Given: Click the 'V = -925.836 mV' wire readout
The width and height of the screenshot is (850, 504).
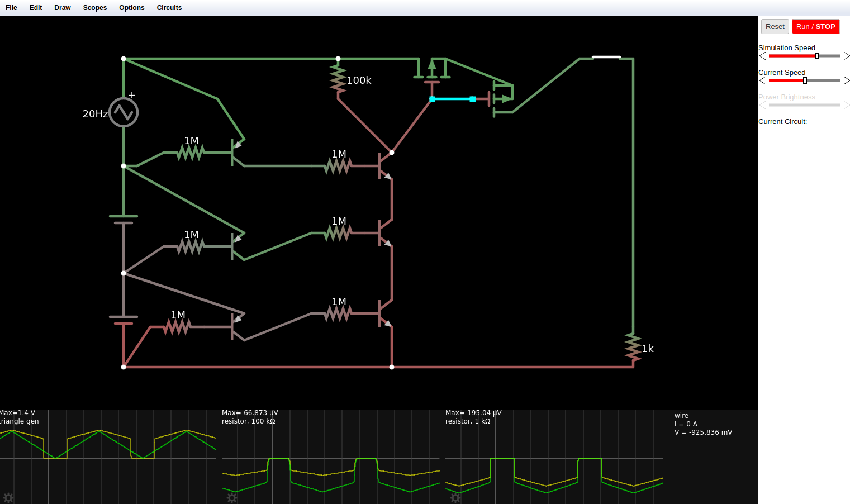Looking at the screenshot, I should 703,432.
